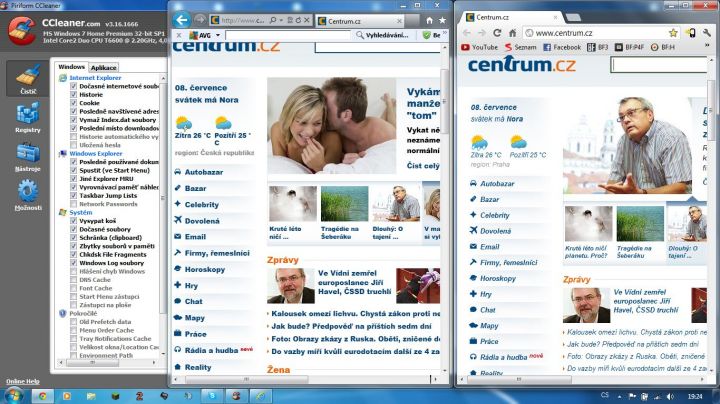This screenshot has width=720, height=404.
Task: Click the AVG toolbar logo in Internet Explorer
Action: [200, 35]
